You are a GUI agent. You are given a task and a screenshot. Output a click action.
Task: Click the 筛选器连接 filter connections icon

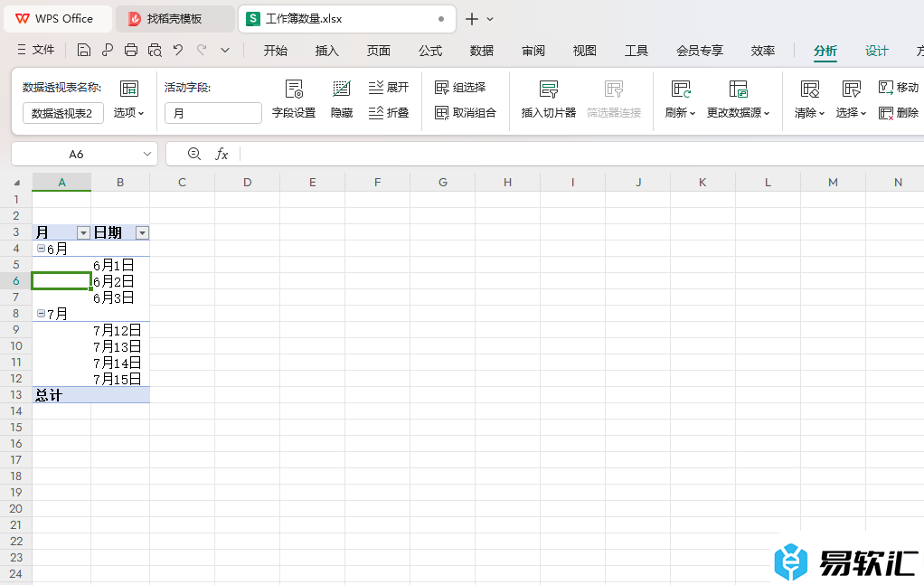coord(614,99)
